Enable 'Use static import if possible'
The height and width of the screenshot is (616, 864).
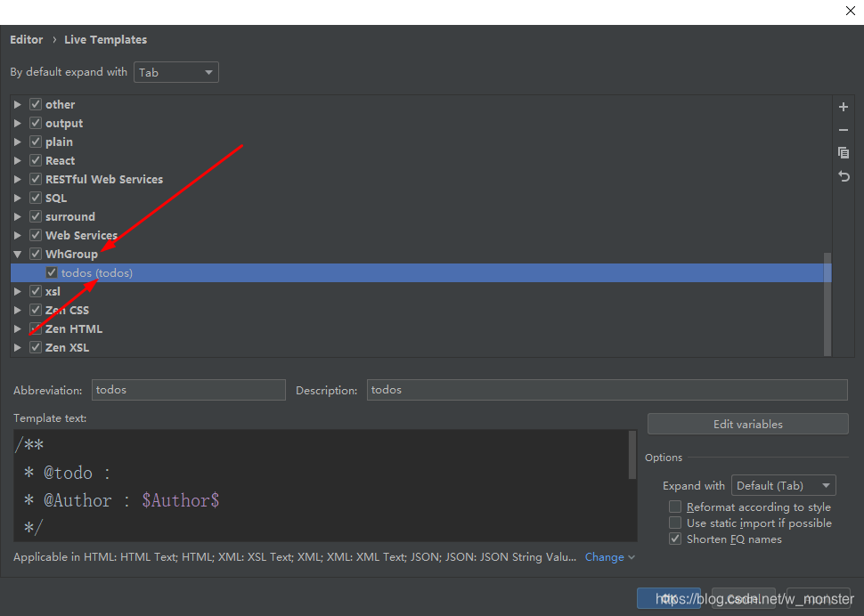point(675,523)
